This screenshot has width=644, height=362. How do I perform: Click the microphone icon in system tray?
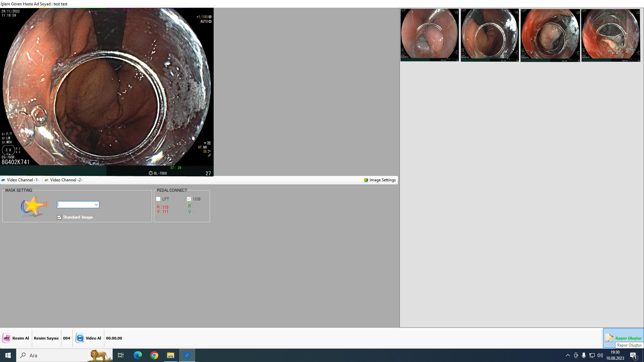(x=584, y=355)
